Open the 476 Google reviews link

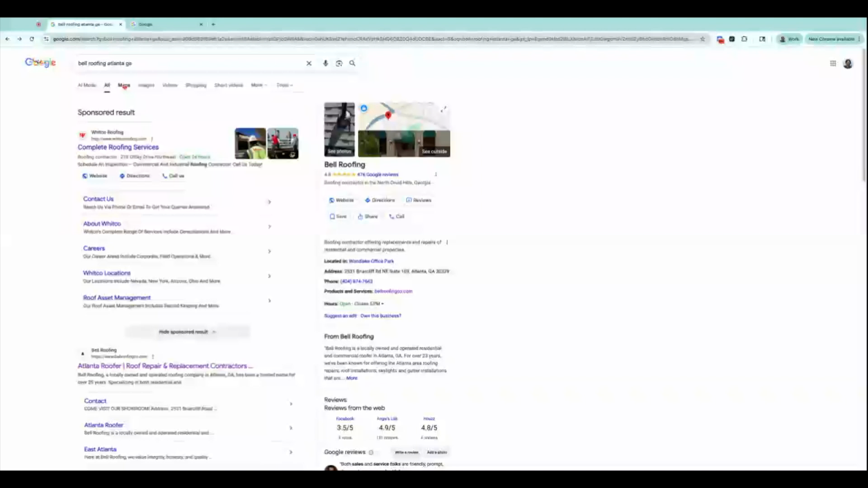[378, 175]
